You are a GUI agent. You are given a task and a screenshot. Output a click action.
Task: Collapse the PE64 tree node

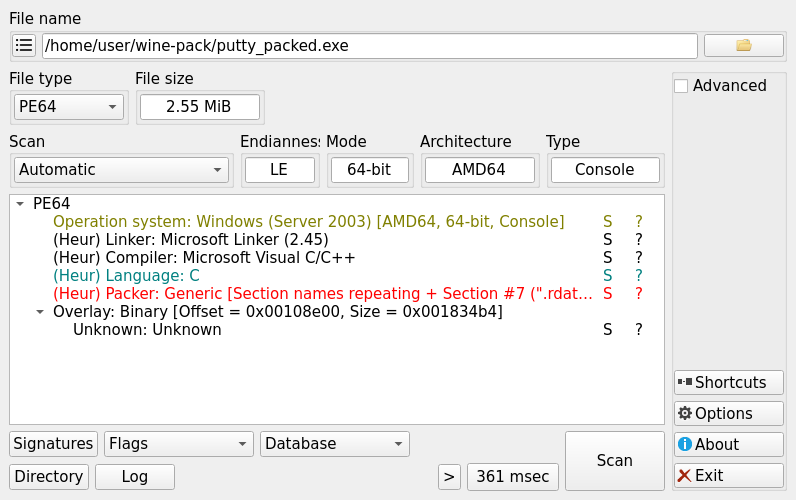(x=20, y=204)
